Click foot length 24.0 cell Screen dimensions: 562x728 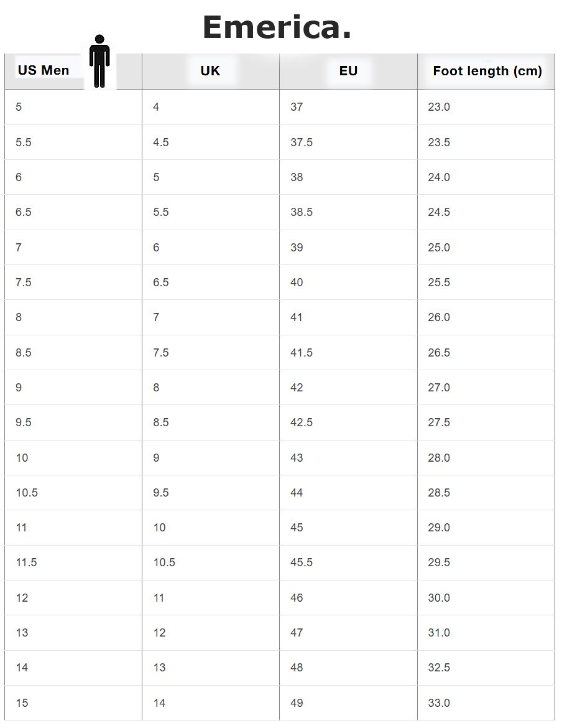click(439, 177)
